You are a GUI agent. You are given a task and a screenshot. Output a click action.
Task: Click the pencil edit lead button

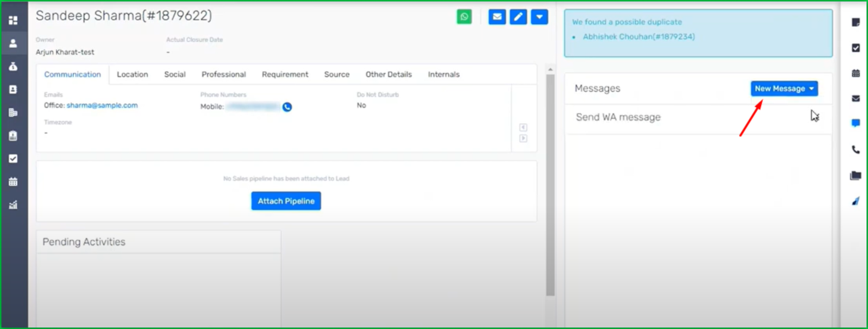click(518, 17)
